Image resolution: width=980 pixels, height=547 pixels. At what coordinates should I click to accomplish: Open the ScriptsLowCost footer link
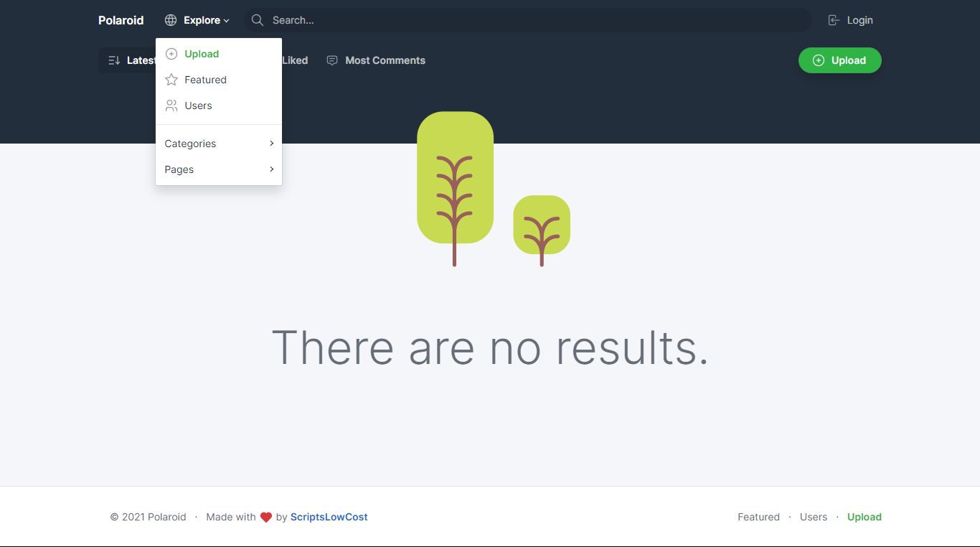tap(329, 517)
